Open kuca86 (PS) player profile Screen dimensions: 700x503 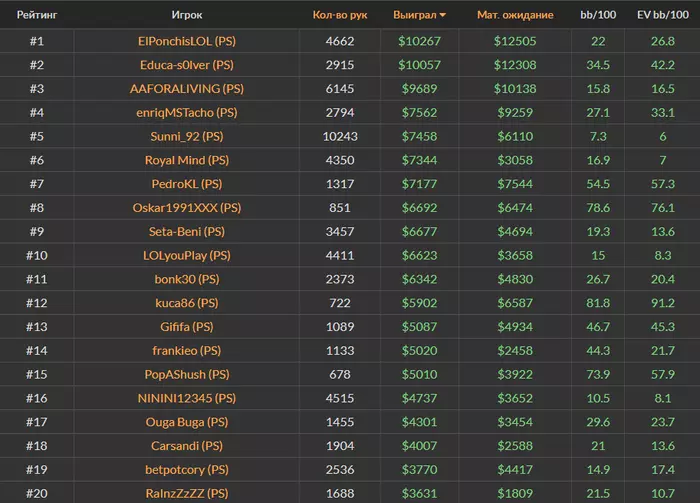coord(186,303)
